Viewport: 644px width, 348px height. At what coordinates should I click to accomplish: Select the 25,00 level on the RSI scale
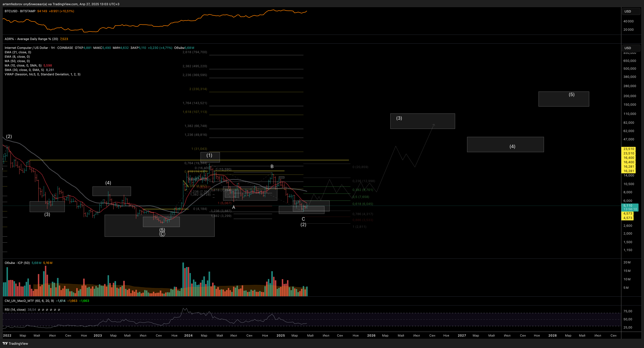tap(628, 327)
